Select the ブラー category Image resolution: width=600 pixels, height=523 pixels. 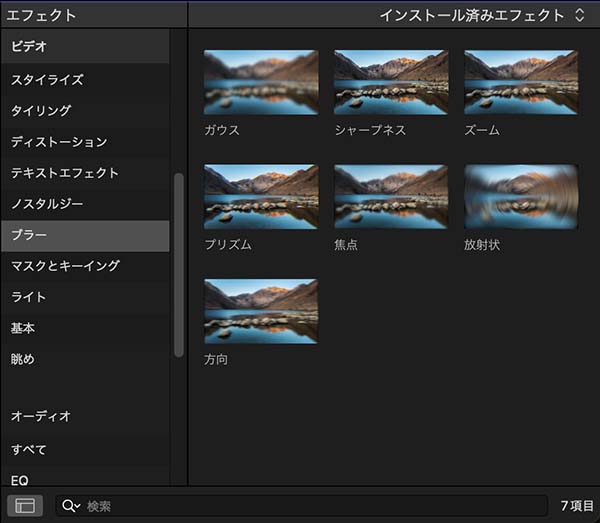pyautogui.click(x=85, y=235)
